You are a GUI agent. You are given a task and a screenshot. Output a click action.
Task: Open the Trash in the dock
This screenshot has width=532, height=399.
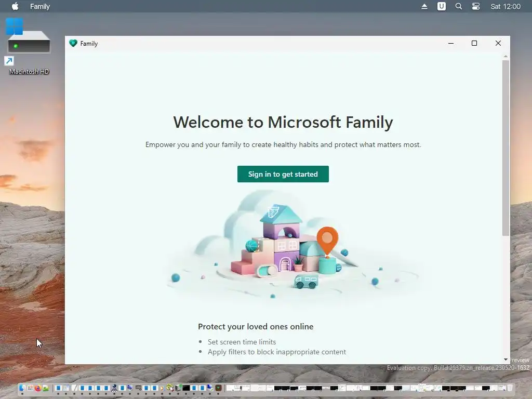pos(510,388)
